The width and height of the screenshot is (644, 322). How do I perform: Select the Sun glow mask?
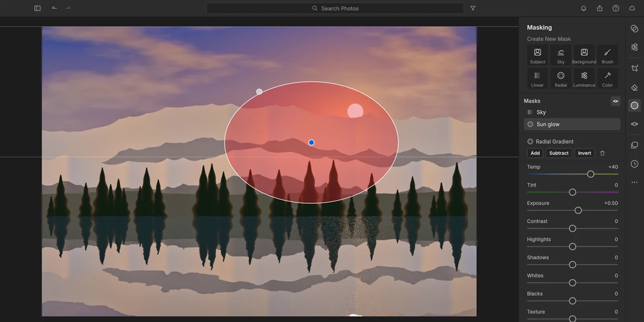(x=572, y=124)
